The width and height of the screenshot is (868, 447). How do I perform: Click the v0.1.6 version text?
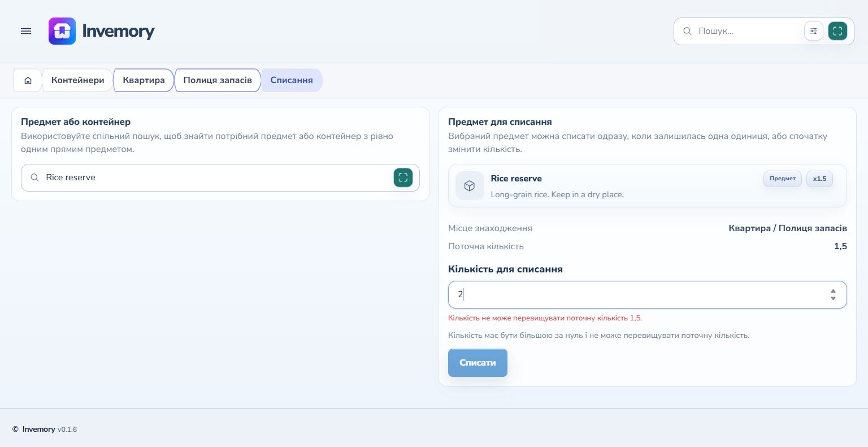pos(67,429)
